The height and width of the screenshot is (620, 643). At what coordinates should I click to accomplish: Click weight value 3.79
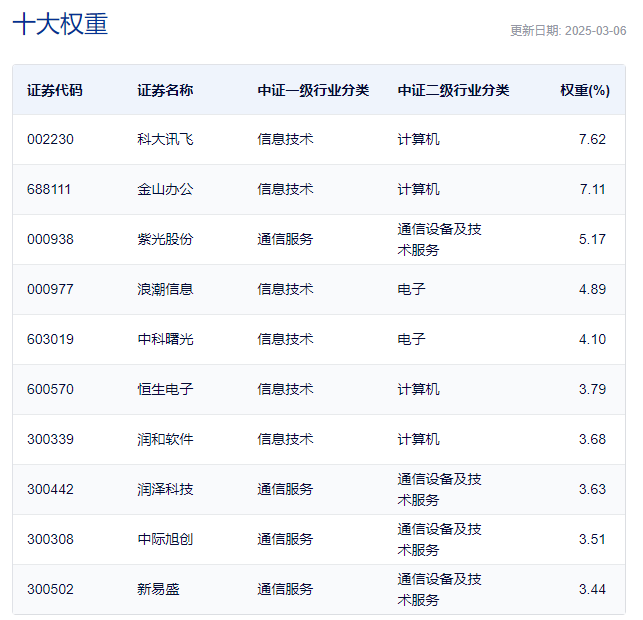pos(592,390)
